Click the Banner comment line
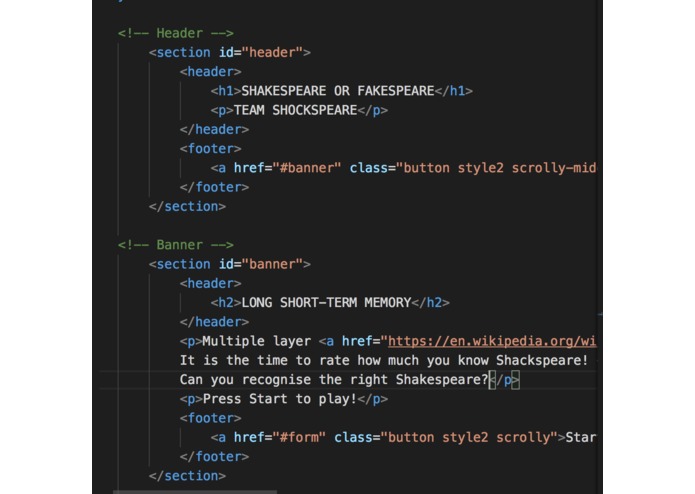 click(176, 245)
